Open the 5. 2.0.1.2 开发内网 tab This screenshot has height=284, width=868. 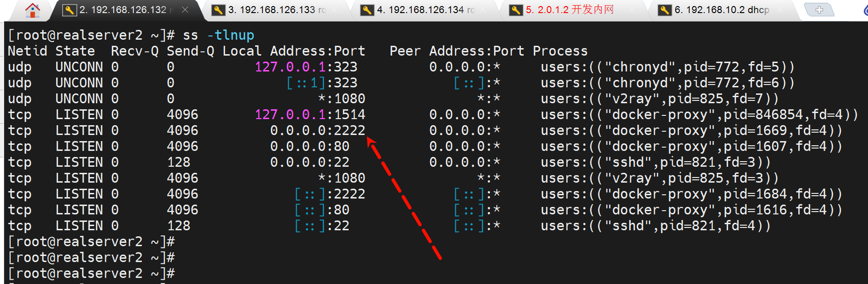[569, 10]
